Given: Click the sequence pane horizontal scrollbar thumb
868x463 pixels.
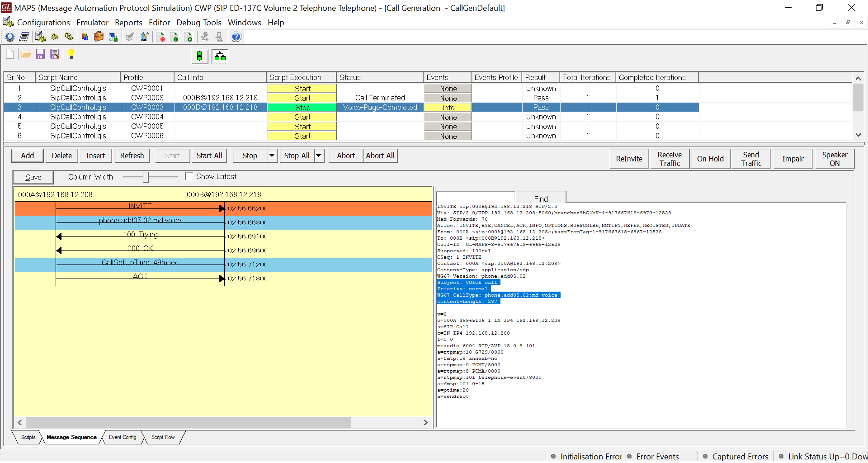Looking at the screenshot, I should click(x=188, y=422).
